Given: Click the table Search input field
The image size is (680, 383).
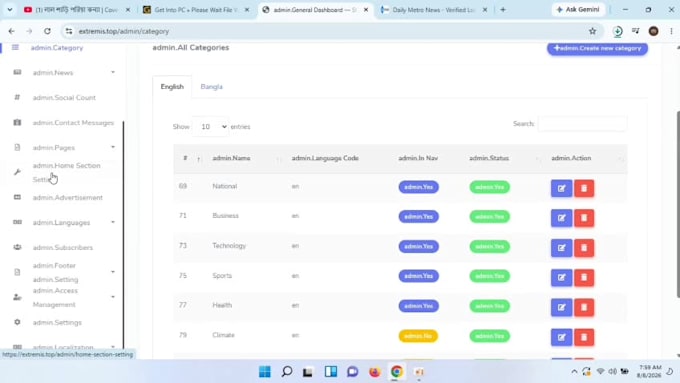Looking at the screenshot, I should point(582,124).
